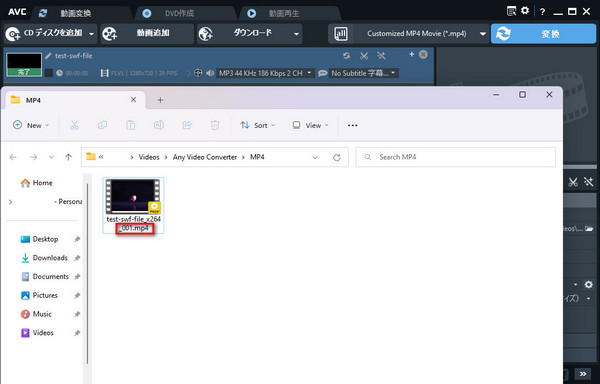Image resolution: width=600 pixels, height=384 pixels.
Task: Open AVC settings gear icon in title bar
Action: (525, 11)
